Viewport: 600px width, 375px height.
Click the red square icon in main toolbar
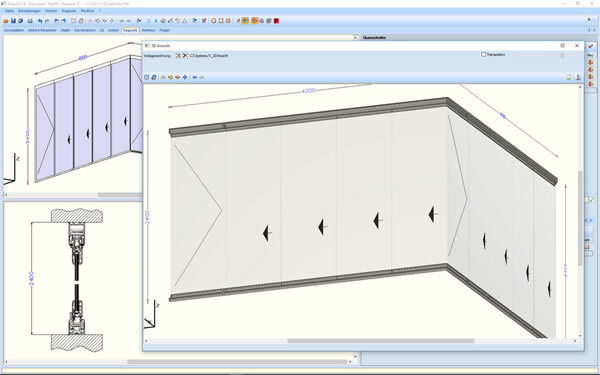pyautogui.click(x=276, y=21)
